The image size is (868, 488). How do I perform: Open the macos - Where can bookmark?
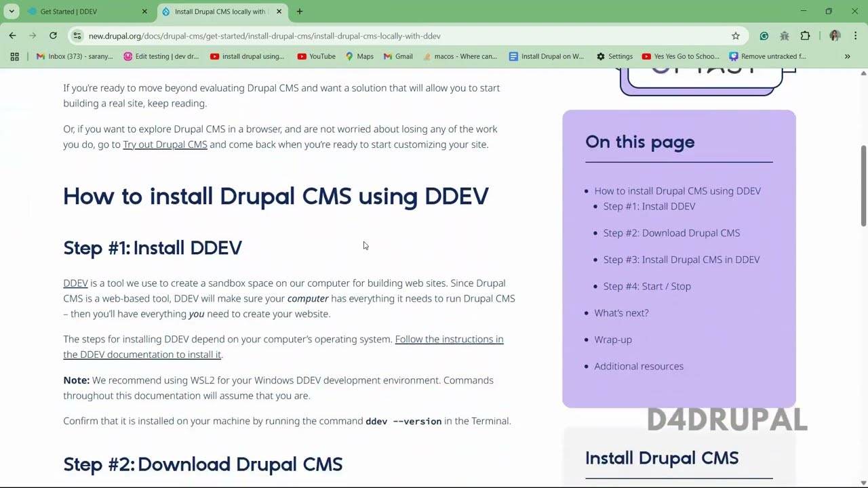[460, 56]
